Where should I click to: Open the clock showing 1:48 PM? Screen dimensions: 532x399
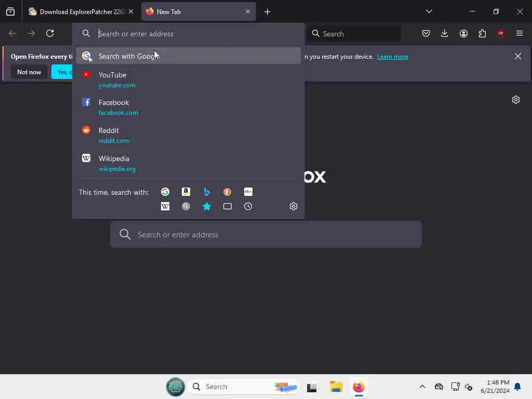point(495,387)
